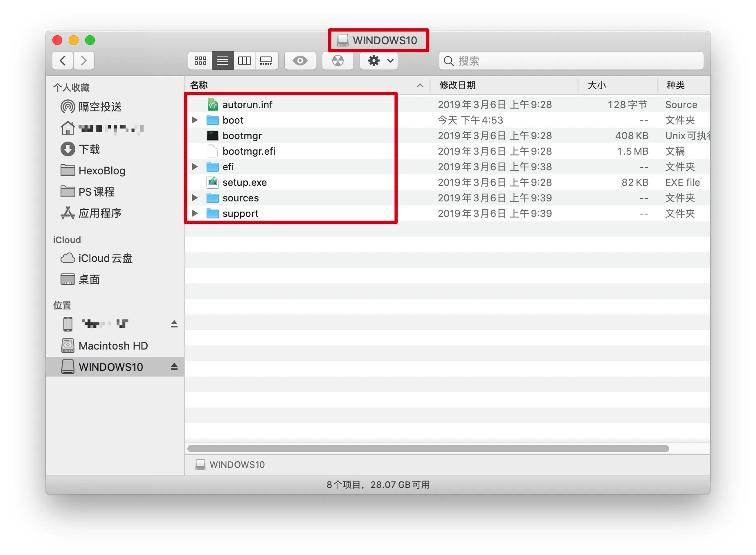
Task: Click the 128 字节 size cell
Action: point(628,104)
